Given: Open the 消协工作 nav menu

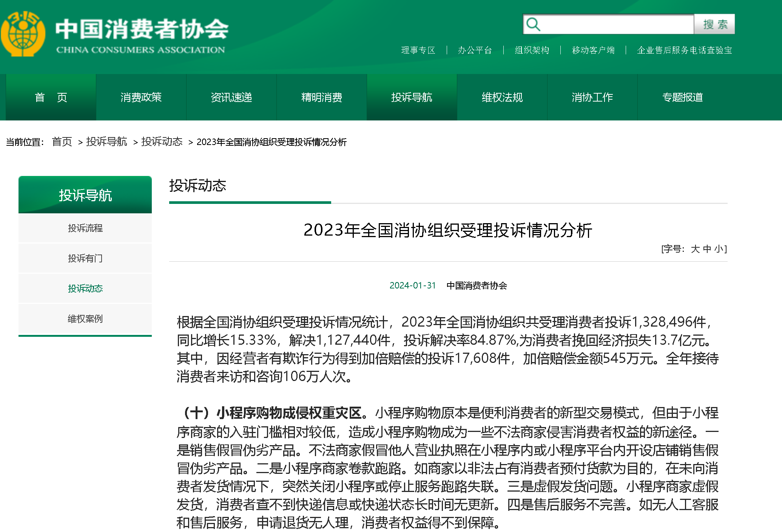Looking at the screenshot, I should tap(592, 97).
